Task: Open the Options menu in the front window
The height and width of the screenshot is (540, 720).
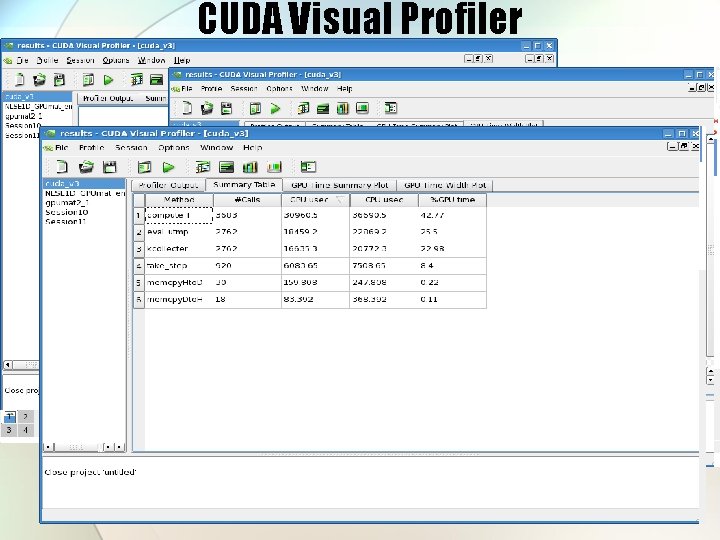Action: pos(174,148)
